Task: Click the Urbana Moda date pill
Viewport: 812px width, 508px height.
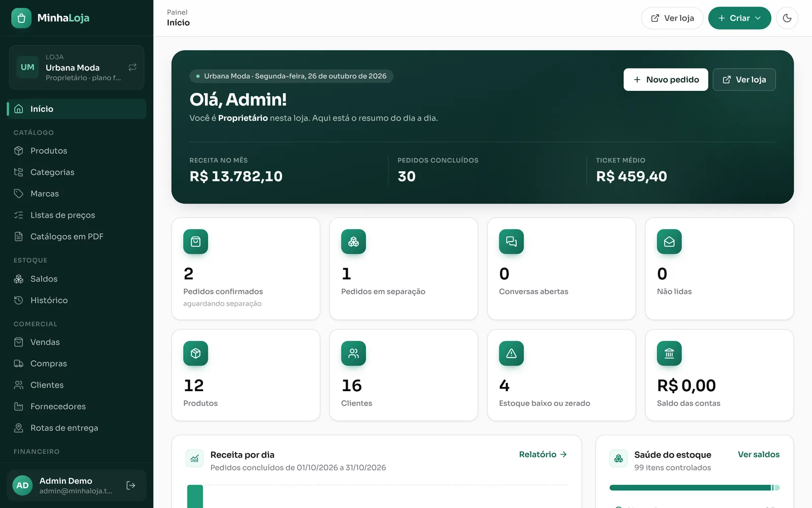Action: click(291, 76)
